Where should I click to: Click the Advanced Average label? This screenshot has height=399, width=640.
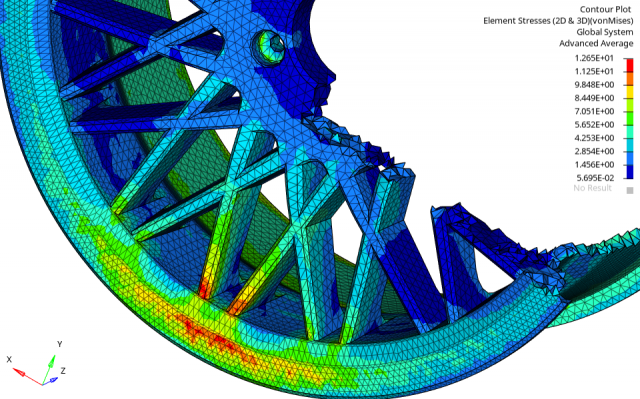point(596,43)
